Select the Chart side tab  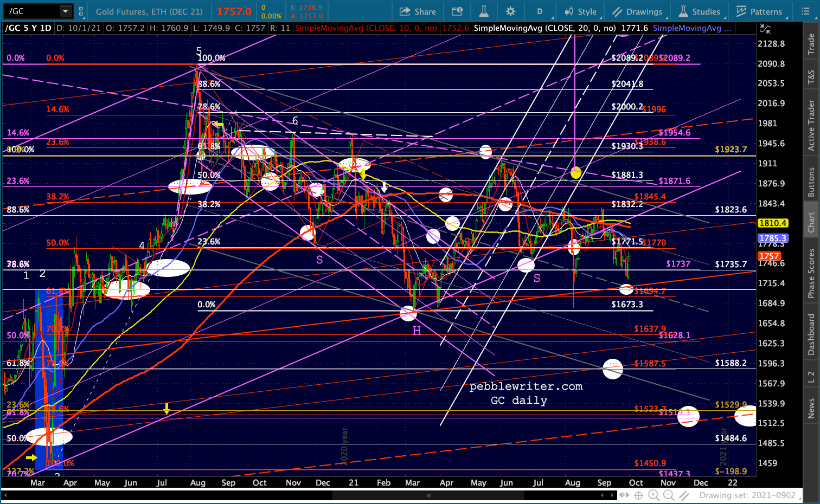pyautogui.click(x=811, y=222)
